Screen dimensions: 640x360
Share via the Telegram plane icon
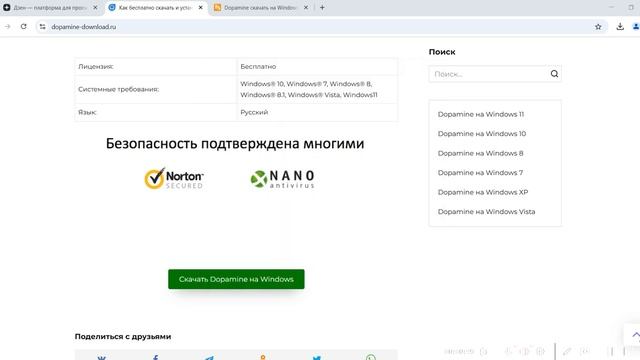209,358
